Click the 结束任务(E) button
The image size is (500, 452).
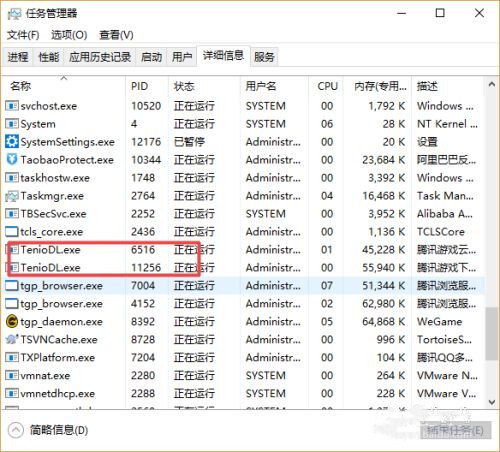[x=455, y=431]
